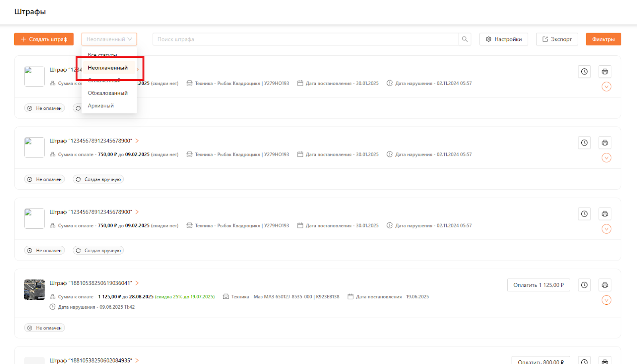Expand the second fine card details
Image resolution: width=637 pixels, height=364 pixels.
pyautogui.click(x=606, y=158)
